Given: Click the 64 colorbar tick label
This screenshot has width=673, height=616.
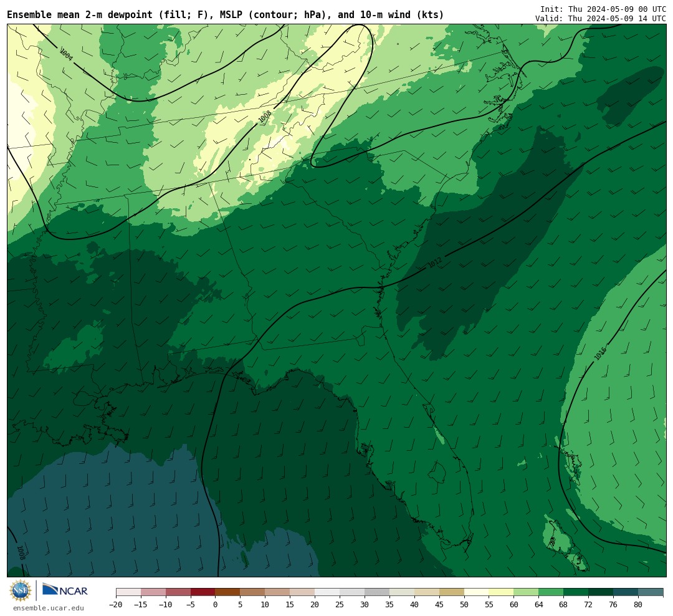Looking at the screenshot, I should [538, 605].
